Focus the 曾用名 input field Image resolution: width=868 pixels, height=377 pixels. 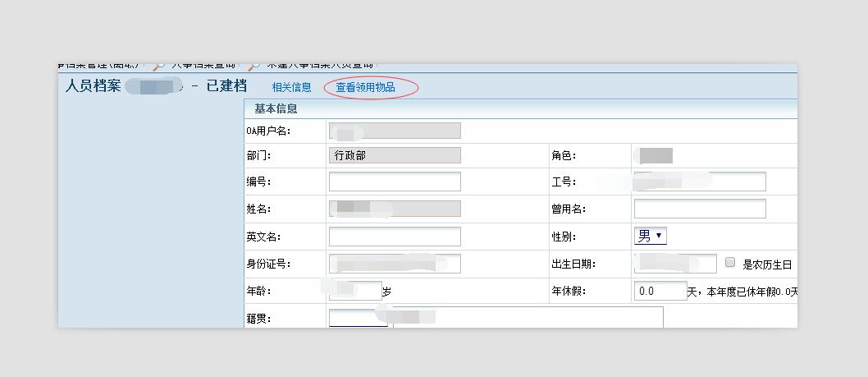(700, 209)
